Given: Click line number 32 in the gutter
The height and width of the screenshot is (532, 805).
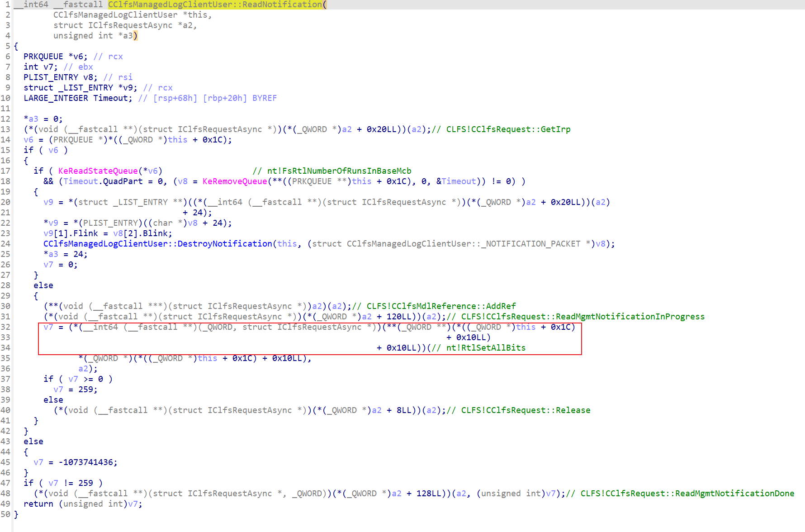Looking at the screenshot, I should coord(5,327).
